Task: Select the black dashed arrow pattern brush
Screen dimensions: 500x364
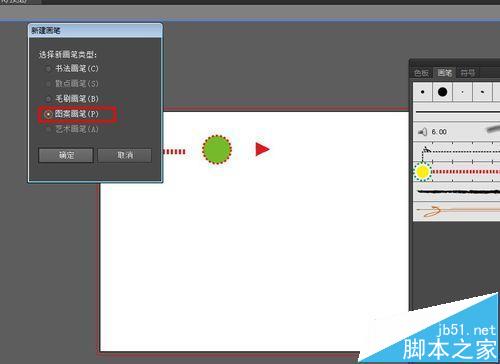Action: (x=457, y=152)
